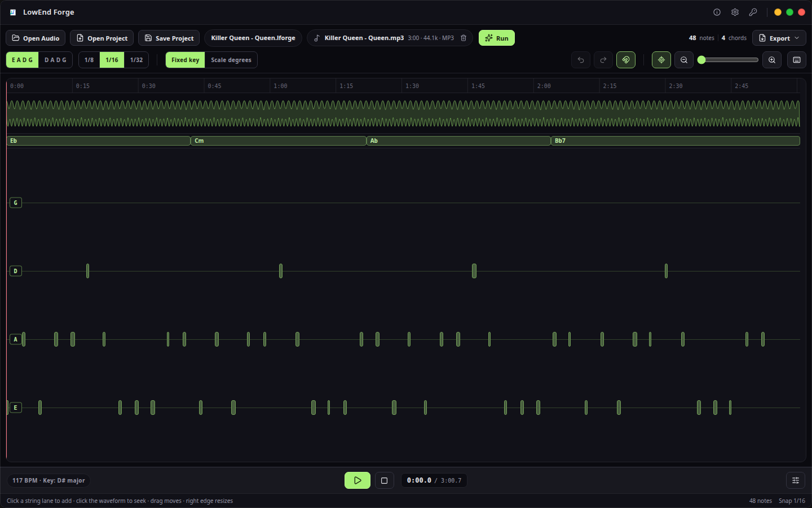Click the music note icon beside Killer Queen mp3
Screen dimensions: 812x508
coord(317,38)
